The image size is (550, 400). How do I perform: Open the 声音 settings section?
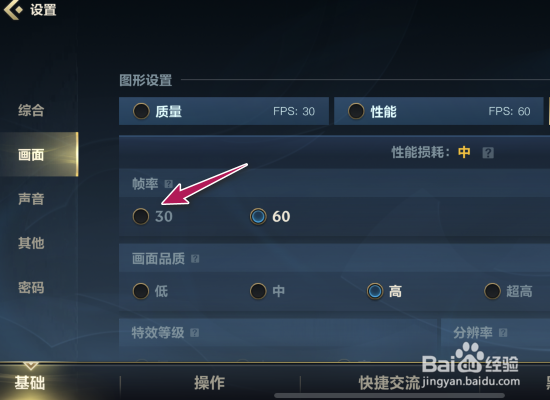(x=31, y=199)
